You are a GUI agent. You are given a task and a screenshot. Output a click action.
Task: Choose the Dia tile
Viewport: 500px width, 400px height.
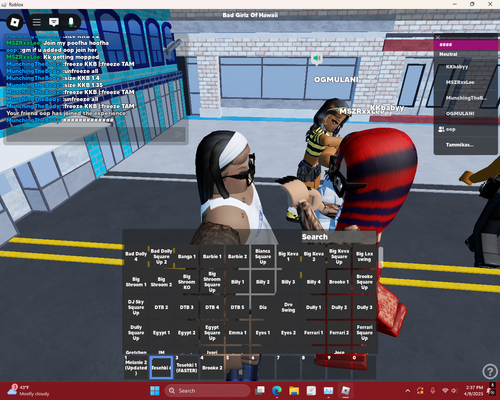pos(263,307)
